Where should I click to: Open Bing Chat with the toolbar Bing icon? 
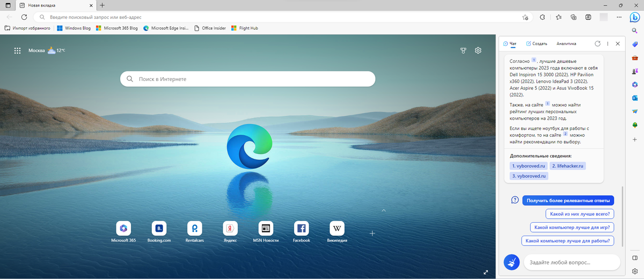click(634, 17)
